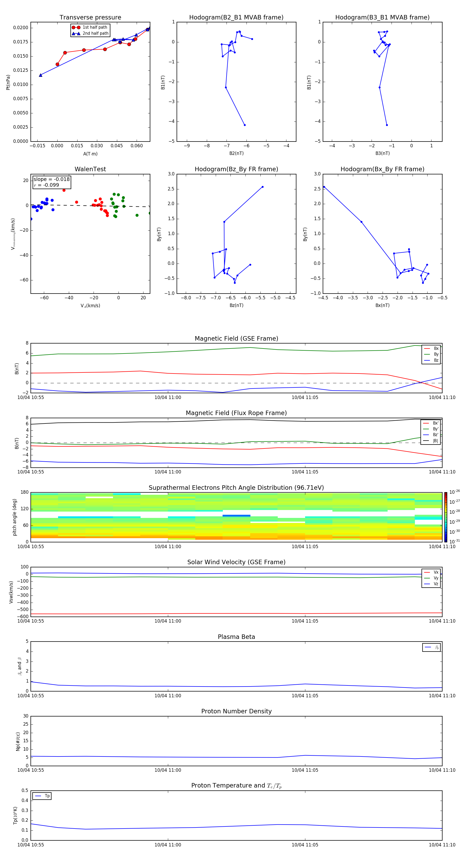Click "Vz" in the solar wind legend
The width and height of the screenshot is (473, 868).
[436, 584]
